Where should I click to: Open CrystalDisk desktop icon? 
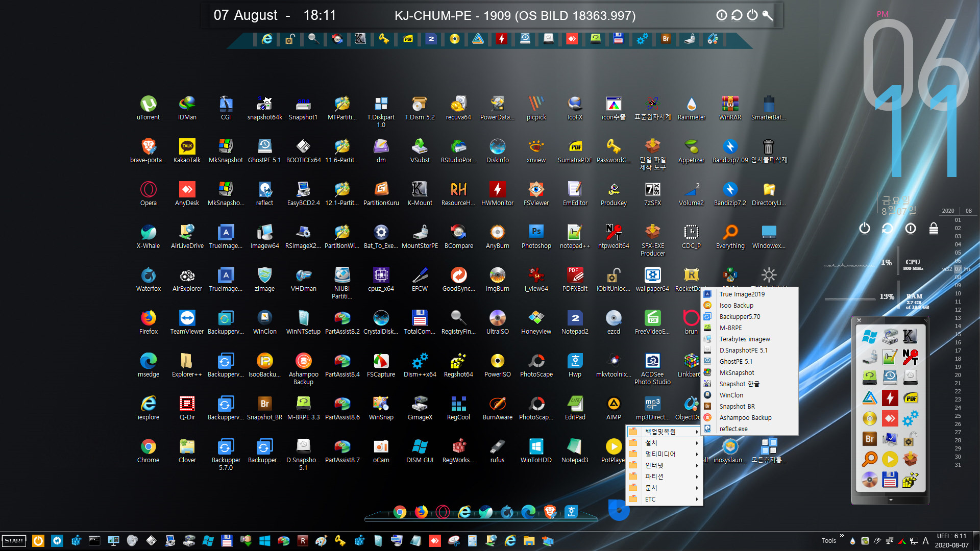click(381, 322)
